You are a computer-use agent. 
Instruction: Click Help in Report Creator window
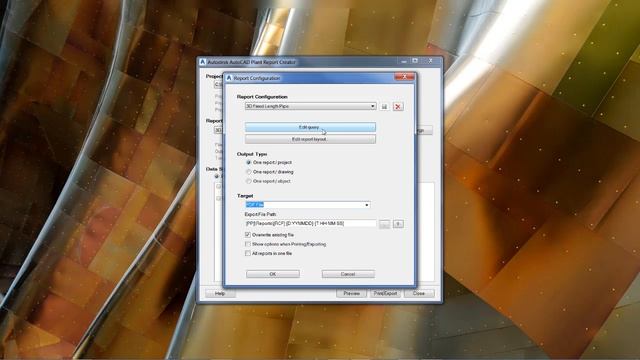(x=220, y=293)
